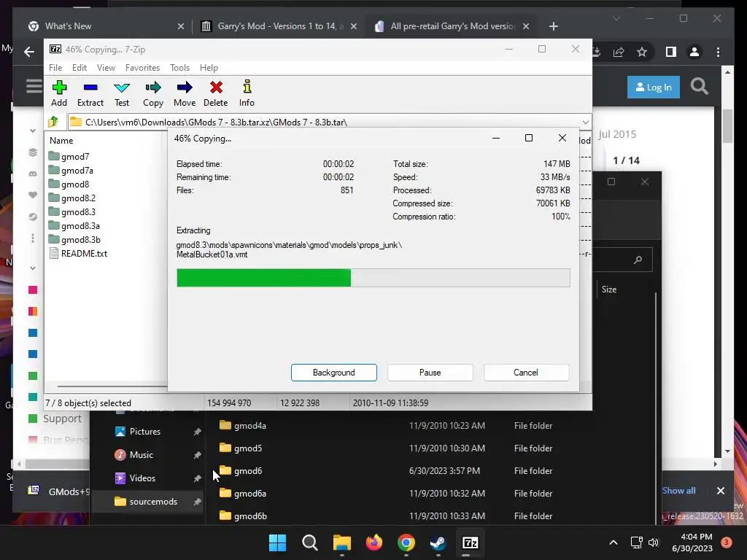Open the browser profile icon

[694, 52]
